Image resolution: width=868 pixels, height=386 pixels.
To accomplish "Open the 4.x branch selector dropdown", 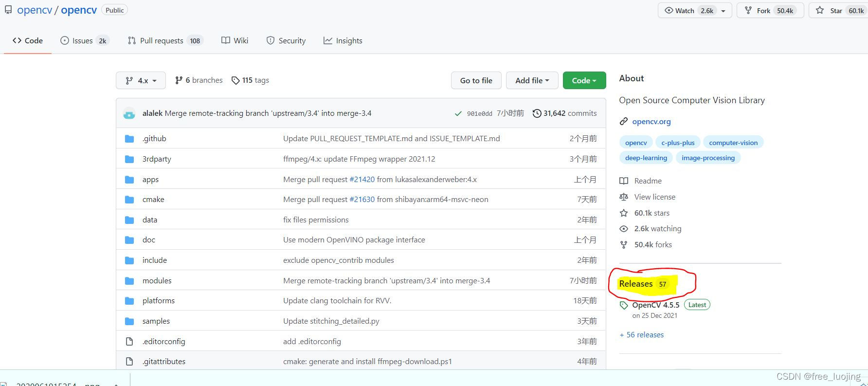I will click(141, 80).
